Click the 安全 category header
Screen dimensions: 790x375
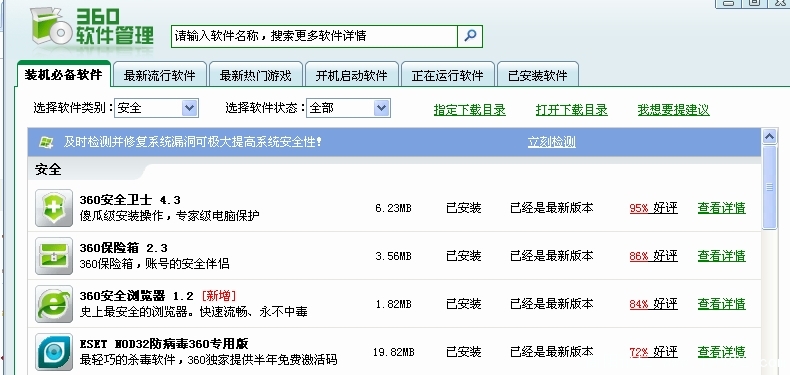48,170
